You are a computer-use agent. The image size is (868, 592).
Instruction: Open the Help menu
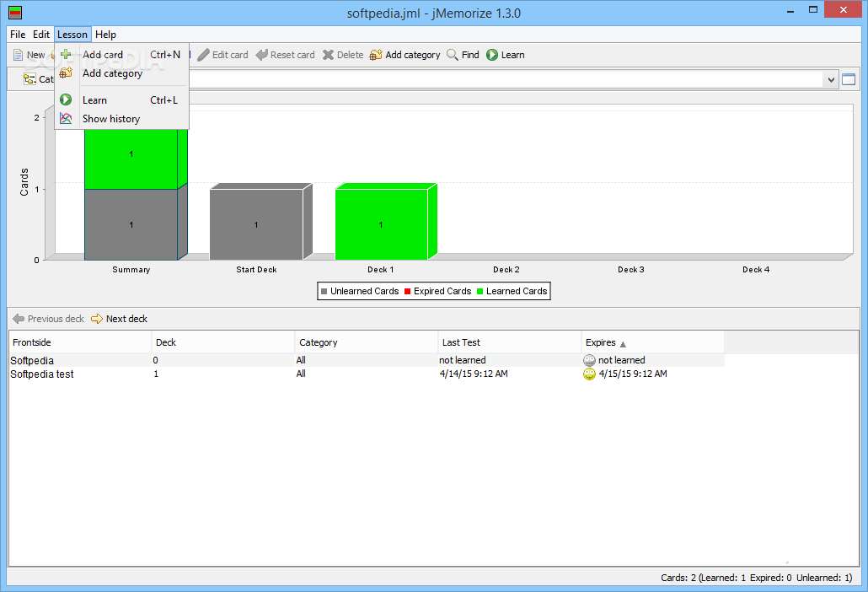(105, 35)
